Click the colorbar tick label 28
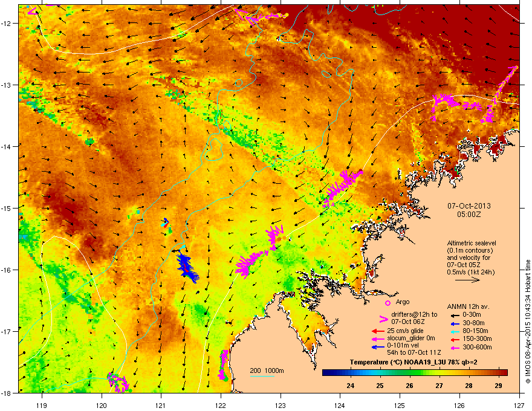This screenshot has height=411, width=532. [x=469, y=386]
